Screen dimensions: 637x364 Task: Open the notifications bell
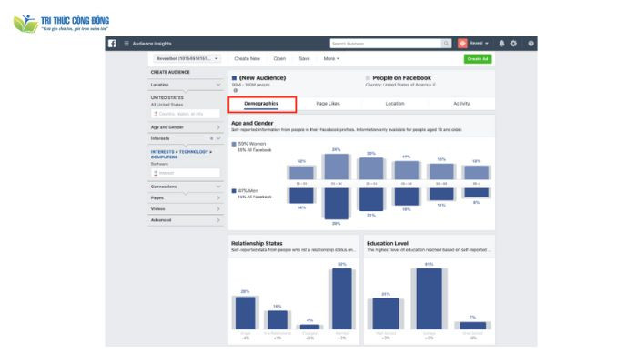pos(501,44)
